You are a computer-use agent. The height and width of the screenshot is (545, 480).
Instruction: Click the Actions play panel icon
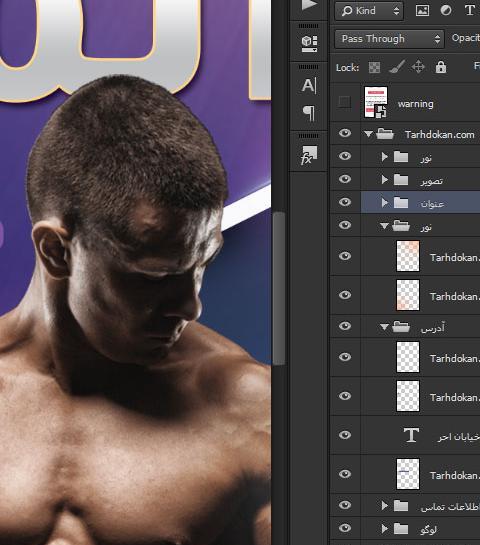(309, 5)
